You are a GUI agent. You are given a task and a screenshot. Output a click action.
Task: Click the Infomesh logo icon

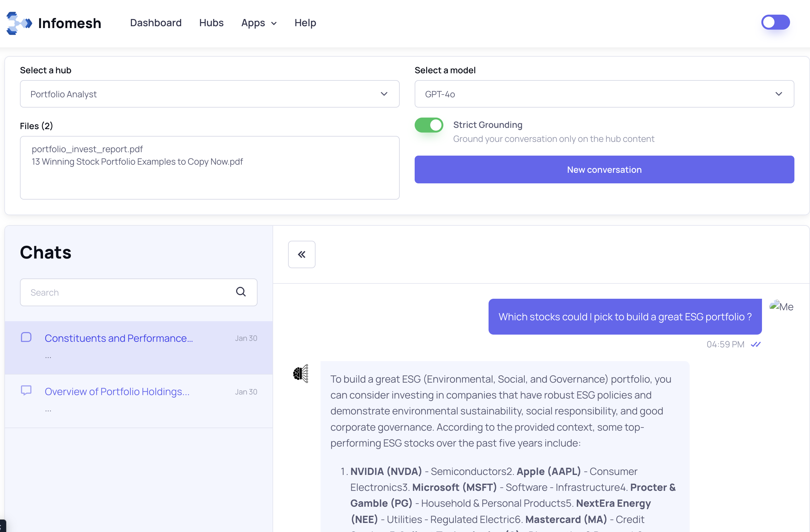click(x=19, y=23)
